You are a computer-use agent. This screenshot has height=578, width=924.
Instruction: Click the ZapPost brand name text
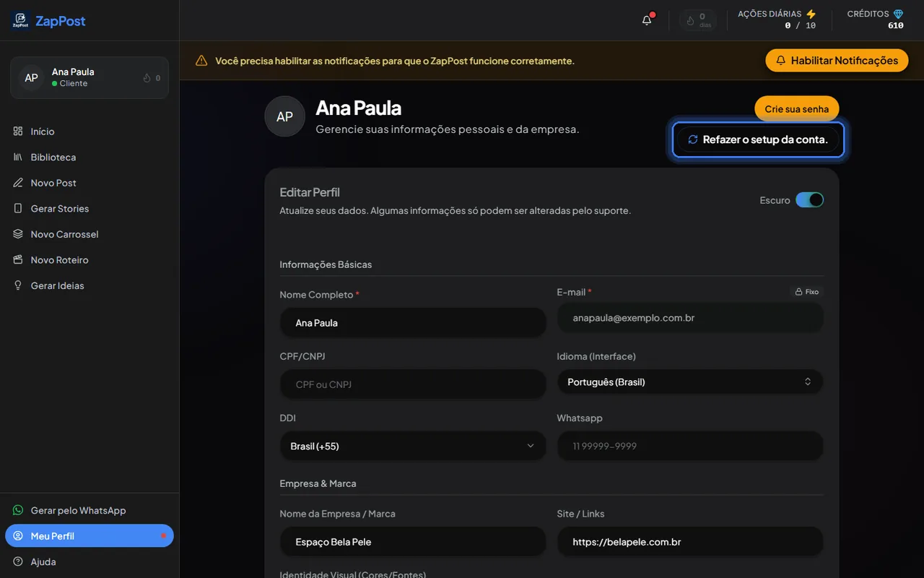61,21
